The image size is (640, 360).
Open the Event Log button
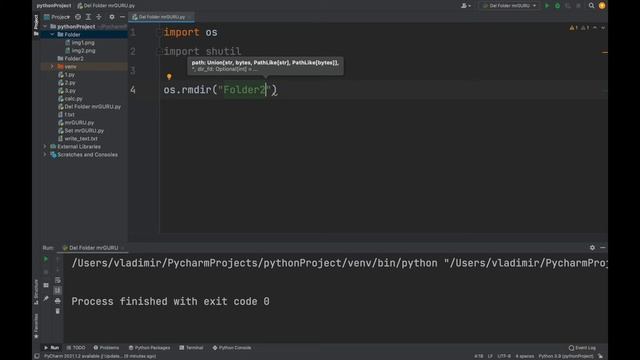pos(582,348)
